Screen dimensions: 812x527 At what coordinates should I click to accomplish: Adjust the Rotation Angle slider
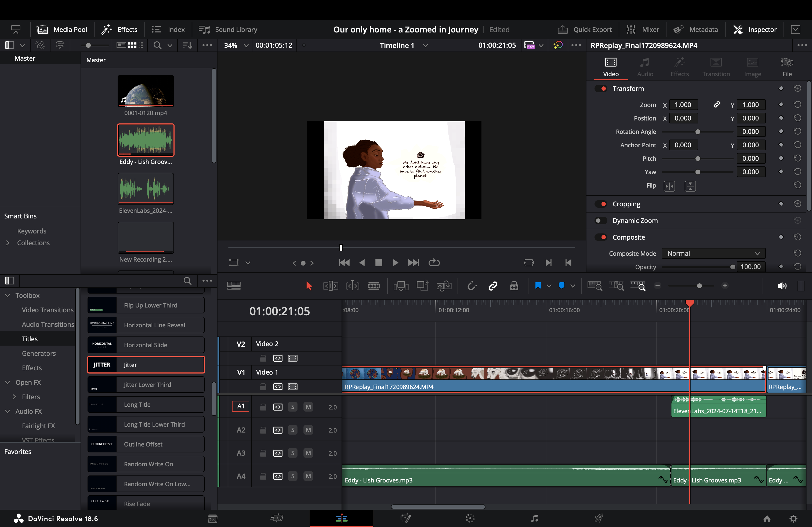(697, 131)
